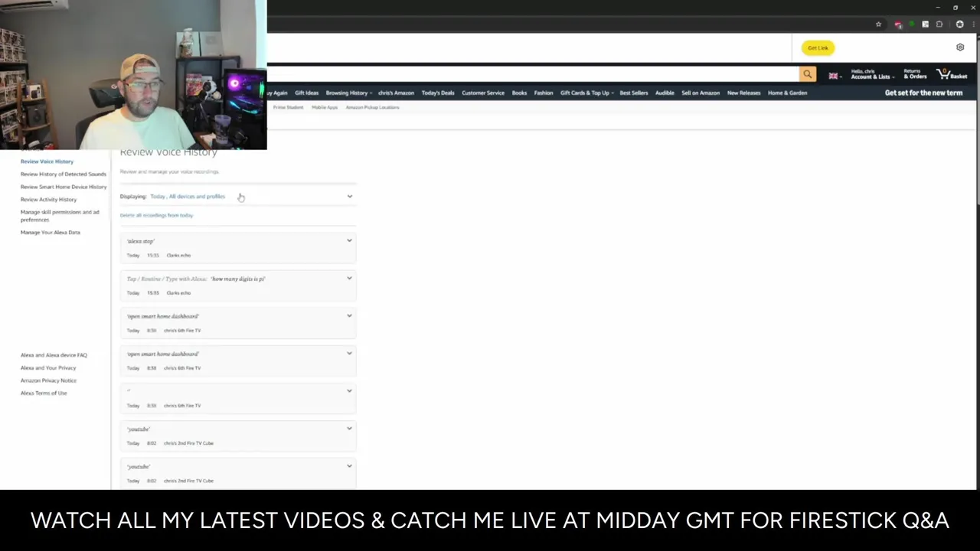The width and height of the screenshot is (980, 551).
Task: Open the browser profile avatar icon
Action: pyautogui.click(x=959, y=24)
